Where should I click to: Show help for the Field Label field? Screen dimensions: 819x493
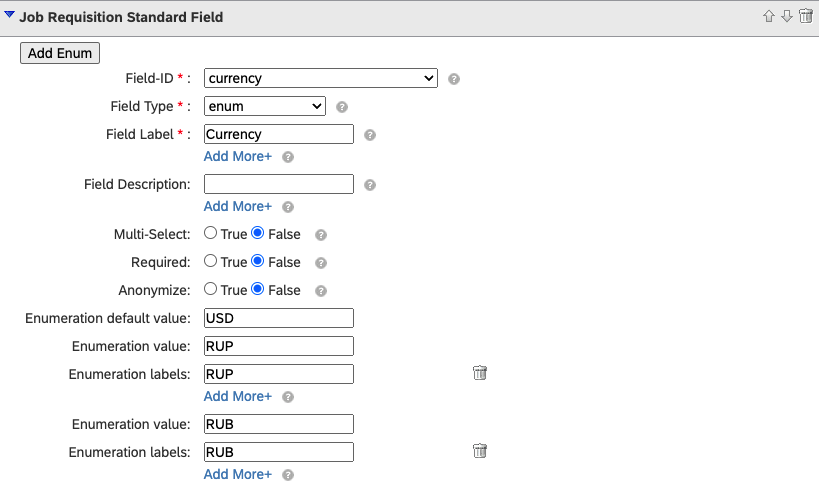point(370,135)
